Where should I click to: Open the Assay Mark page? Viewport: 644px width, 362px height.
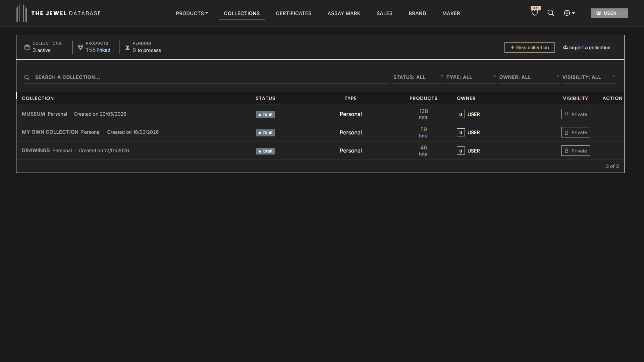click(344, 13)
